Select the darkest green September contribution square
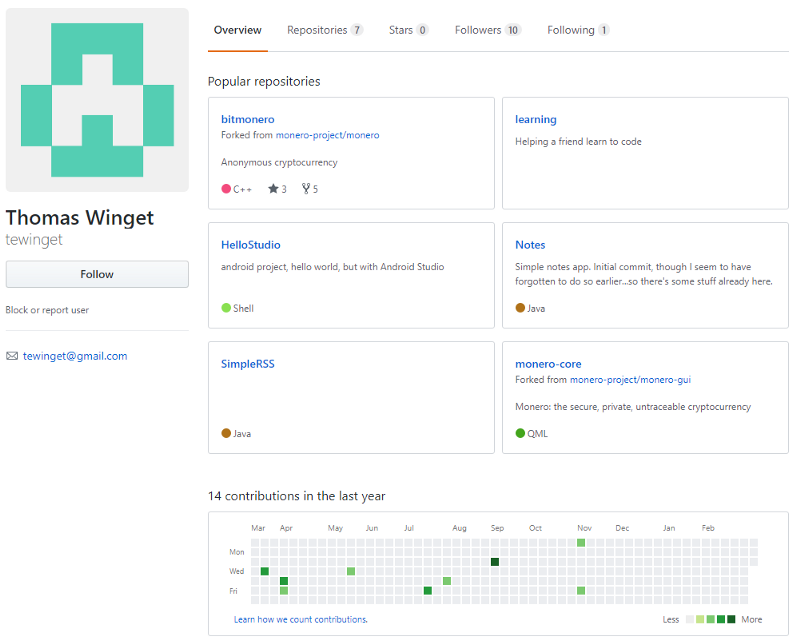This screenshot has height=644, width=800. tap(494, 562)
